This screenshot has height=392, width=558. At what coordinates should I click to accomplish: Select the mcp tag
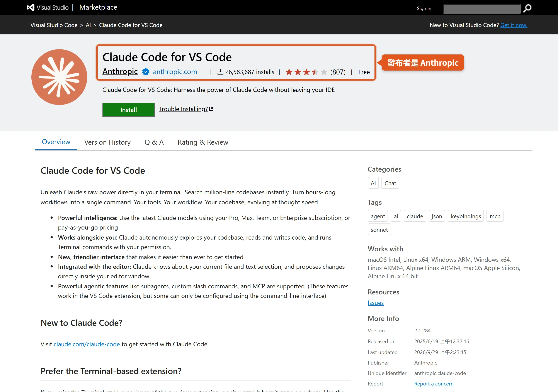[x=495, y=216]
